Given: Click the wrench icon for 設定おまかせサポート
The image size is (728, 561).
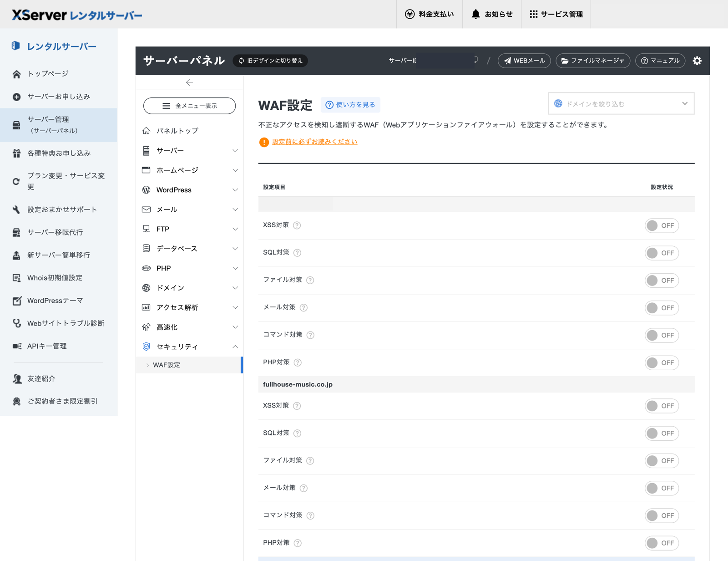Looking at the screenshot, I should coord(17,209).
